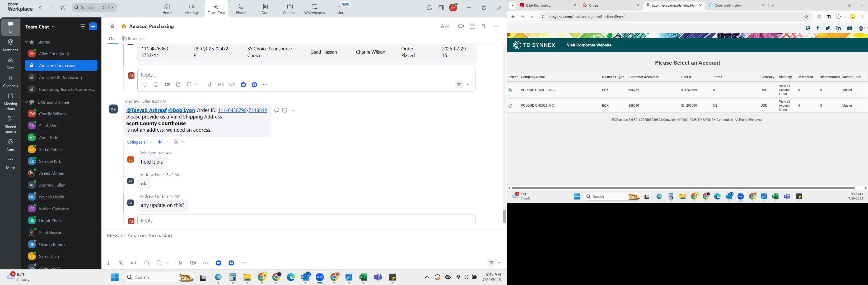The width and height of the screenshot is (868, 285).
Task: Toggle text formatting in main message composer
Action: (x=109, y=263)
